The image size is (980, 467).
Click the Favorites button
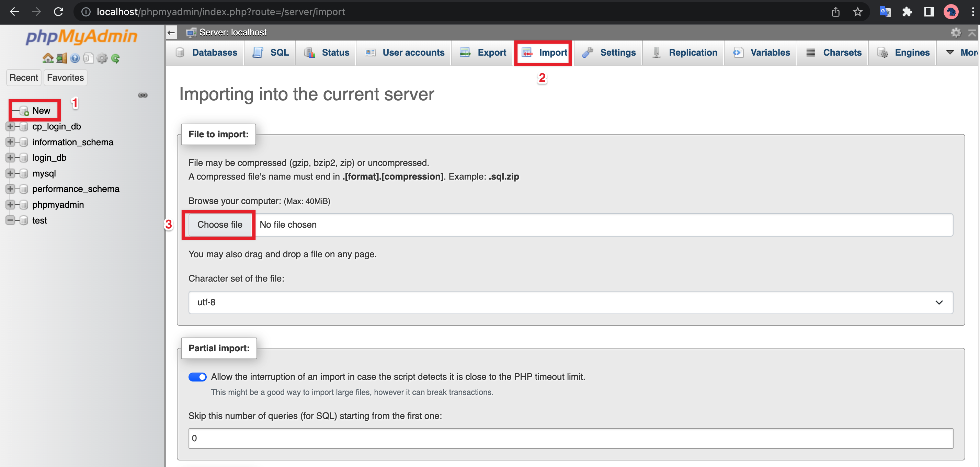tap(66, 78)
